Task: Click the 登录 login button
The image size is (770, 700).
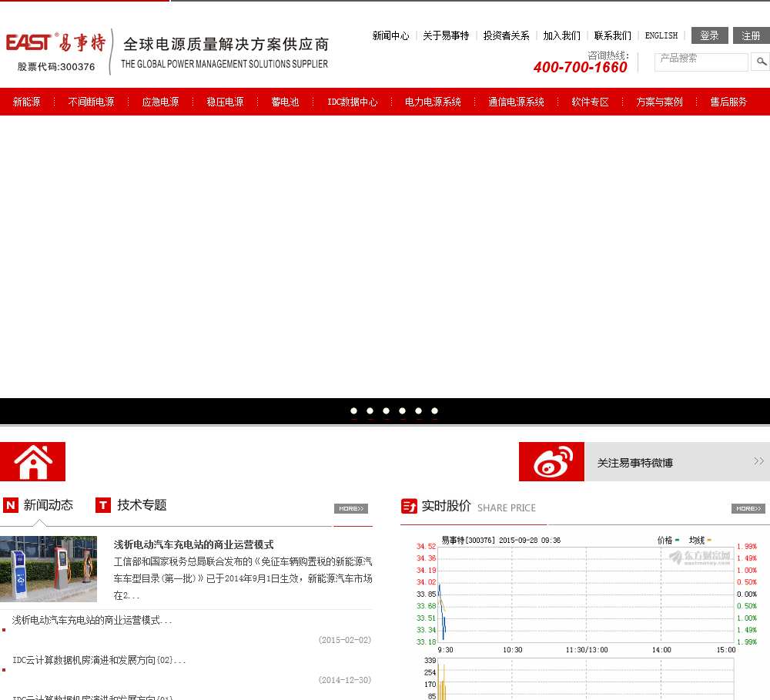Action: click(x=709, y=35)
